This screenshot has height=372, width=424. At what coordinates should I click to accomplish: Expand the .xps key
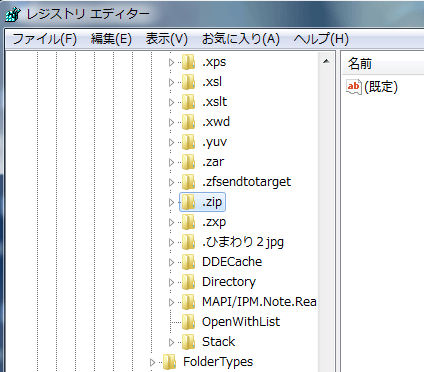[171, 62]
